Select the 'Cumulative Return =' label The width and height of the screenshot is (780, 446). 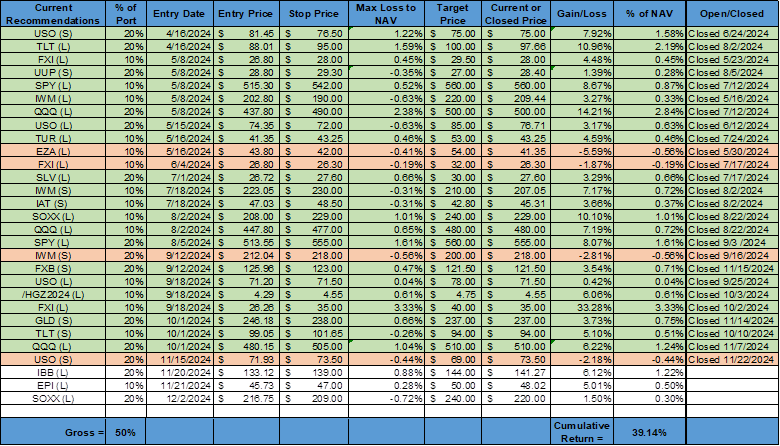click(x=582, y=432)
